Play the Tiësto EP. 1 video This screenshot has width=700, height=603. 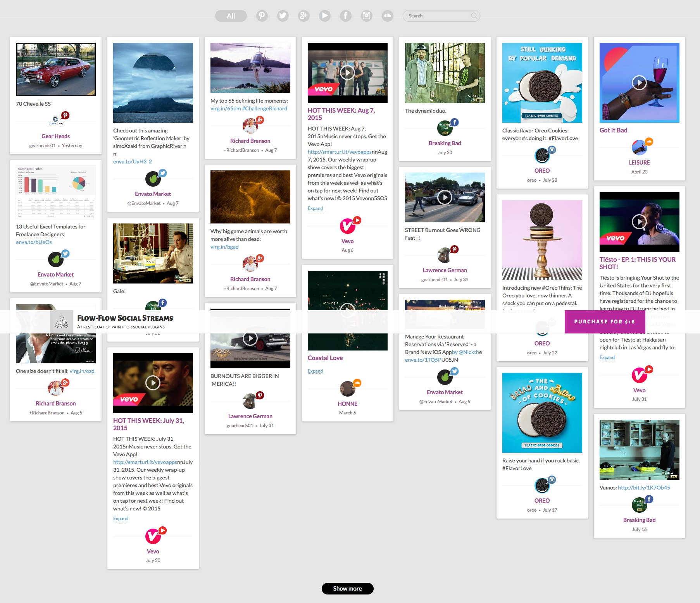click(x=640, y=222)
